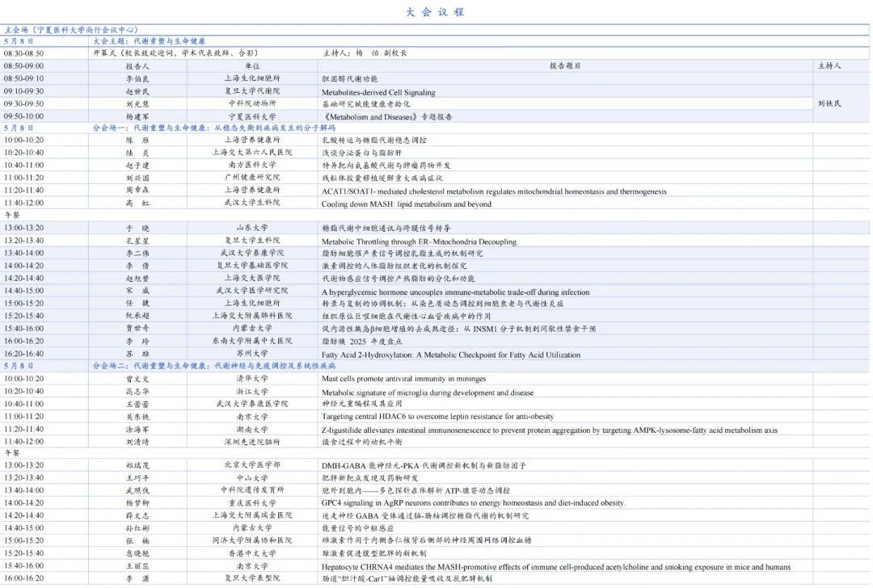This screenshot has height=588, width=873.
Task: Click 'Cooling down MASH: lipid metabolism and beyond'
Action: [407, 204]
